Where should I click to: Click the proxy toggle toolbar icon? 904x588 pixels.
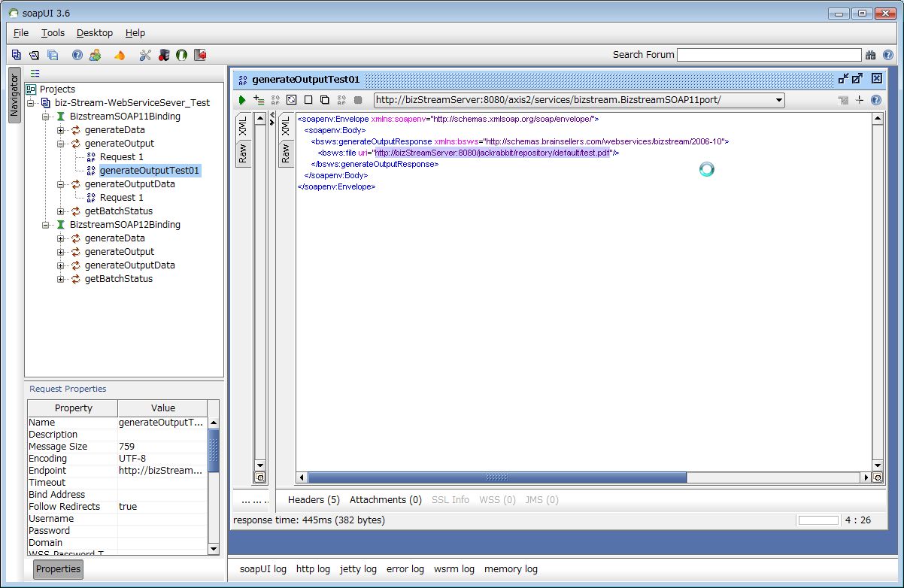point(164,55)
